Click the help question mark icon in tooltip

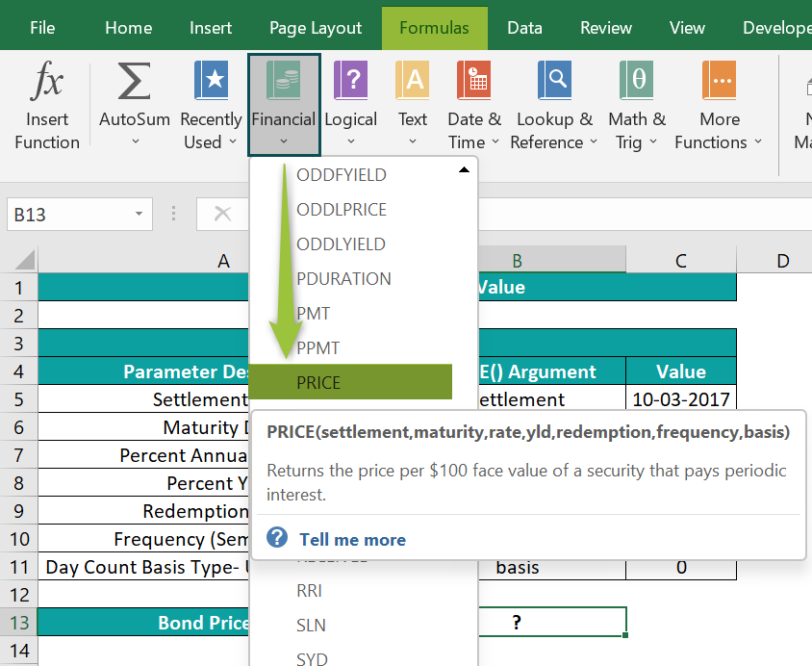[277, 538]
